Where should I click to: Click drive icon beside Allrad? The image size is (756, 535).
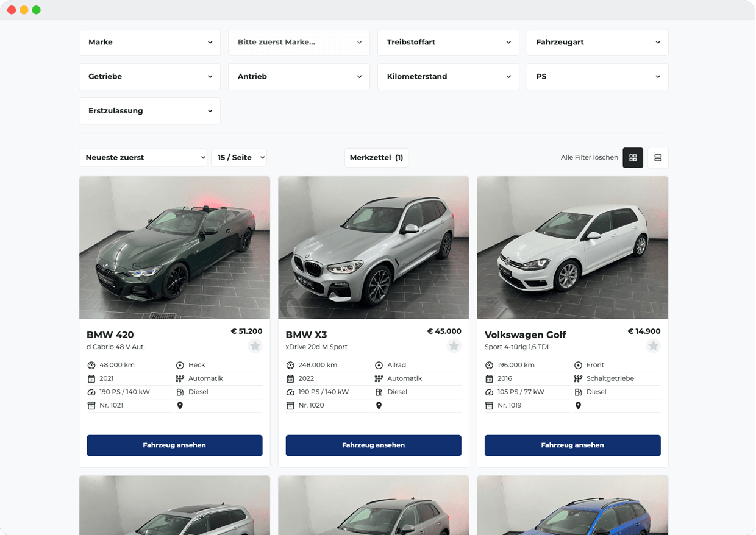pyautogui.click(x=379, y=365)
